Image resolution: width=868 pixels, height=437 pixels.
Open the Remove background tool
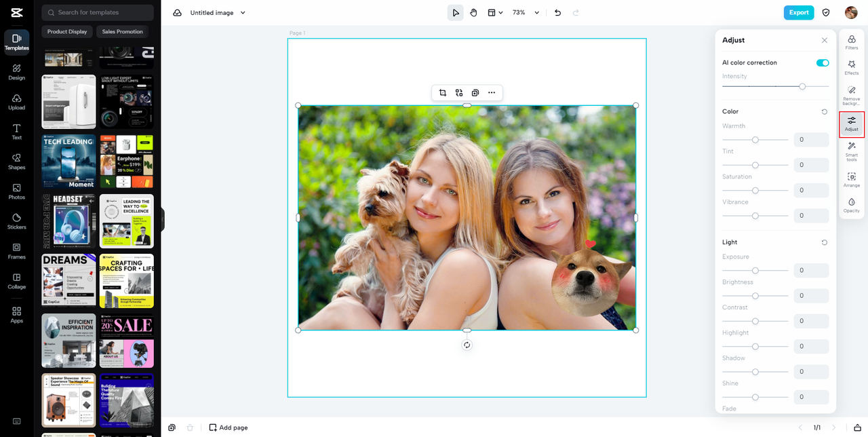[x=852, y=96]
